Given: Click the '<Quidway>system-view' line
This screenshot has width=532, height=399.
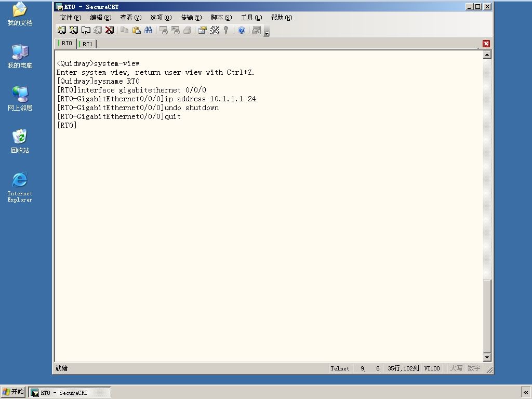Looking at the screenshot, I should point(98,63).
